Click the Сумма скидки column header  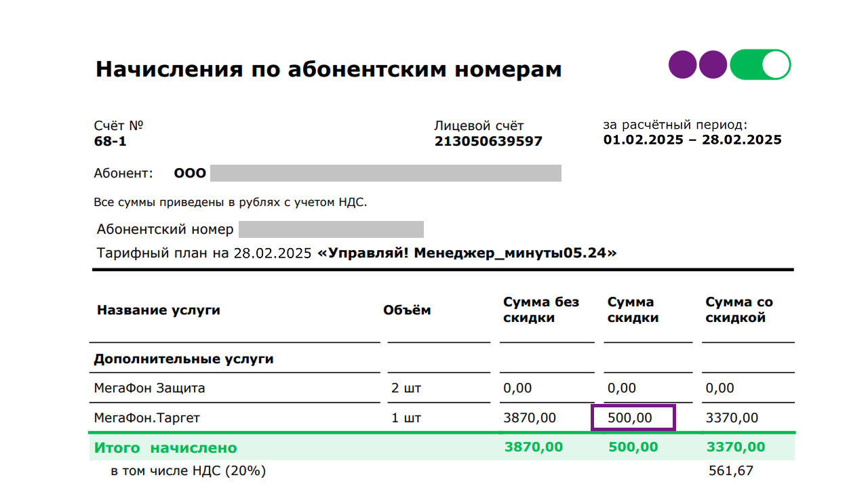tap(633, 310)
